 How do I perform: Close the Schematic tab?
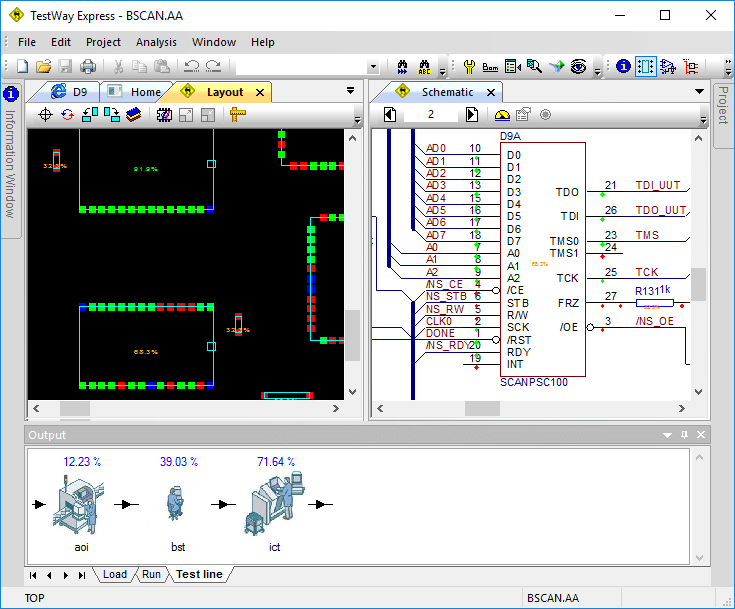[491, 93]
